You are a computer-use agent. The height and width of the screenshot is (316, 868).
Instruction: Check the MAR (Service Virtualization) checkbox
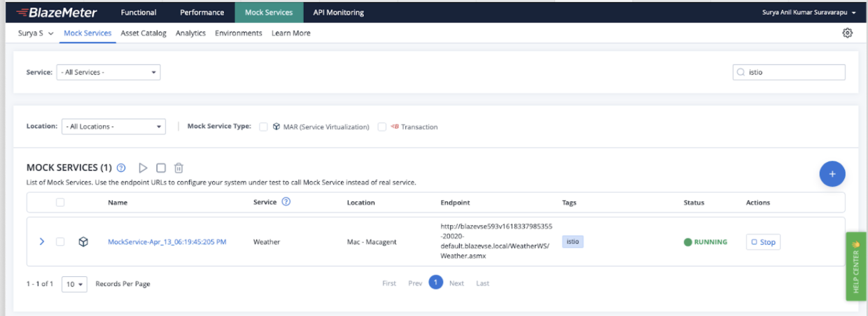click(263, 127)
